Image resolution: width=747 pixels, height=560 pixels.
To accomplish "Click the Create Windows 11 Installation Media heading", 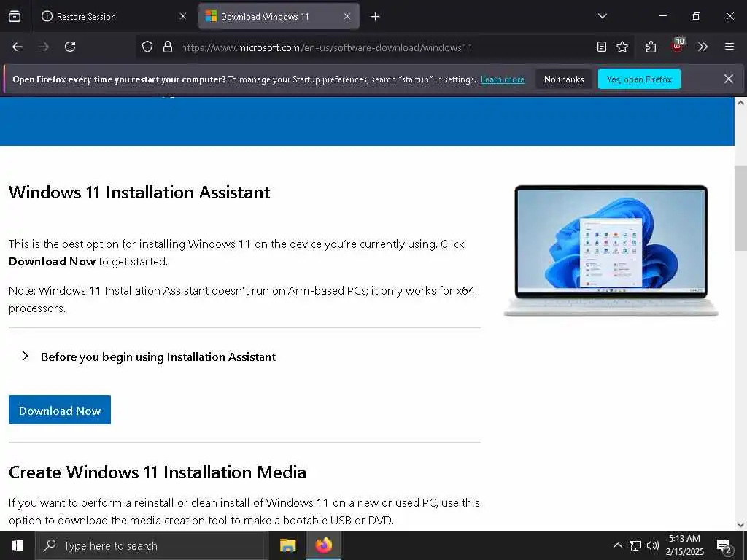I will (158, 472).
